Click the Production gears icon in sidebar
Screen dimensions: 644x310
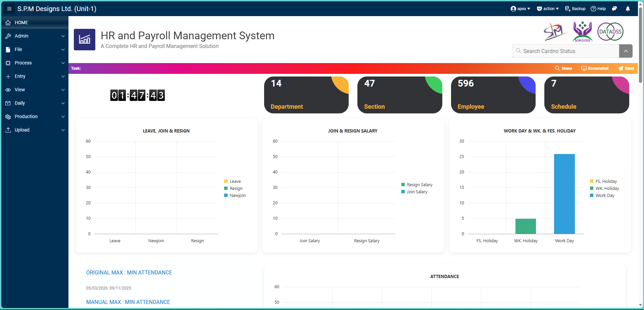coord(8,116)
